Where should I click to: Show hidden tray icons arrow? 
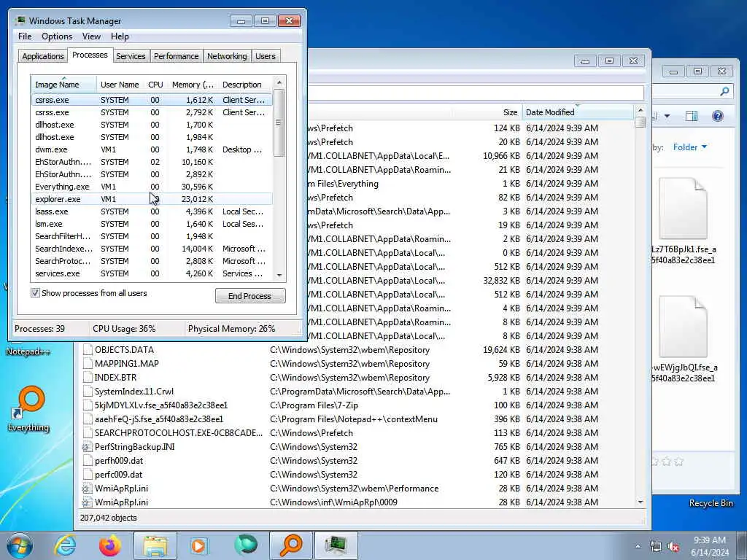[638, 547]
